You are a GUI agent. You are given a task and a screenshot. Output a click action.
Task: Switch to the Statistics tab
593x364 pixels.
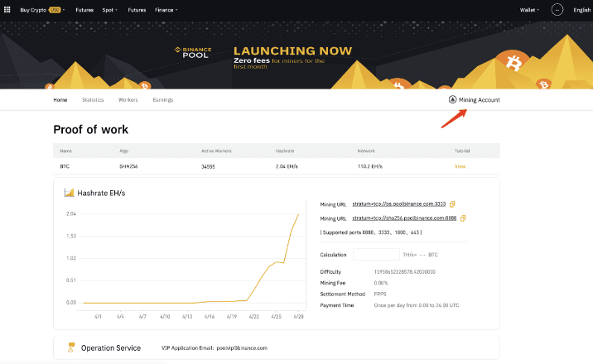[93, 99]
